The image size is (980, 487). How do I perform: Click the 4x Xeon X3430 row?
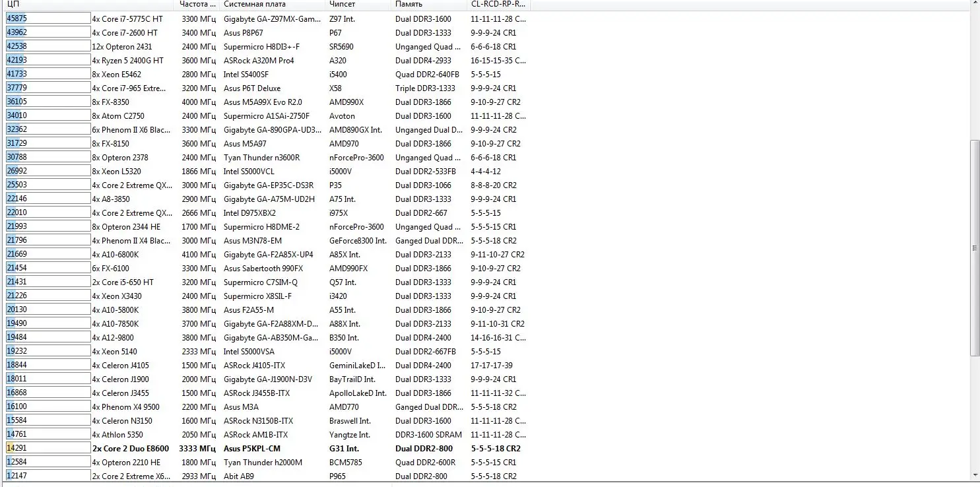pos(266,296)
